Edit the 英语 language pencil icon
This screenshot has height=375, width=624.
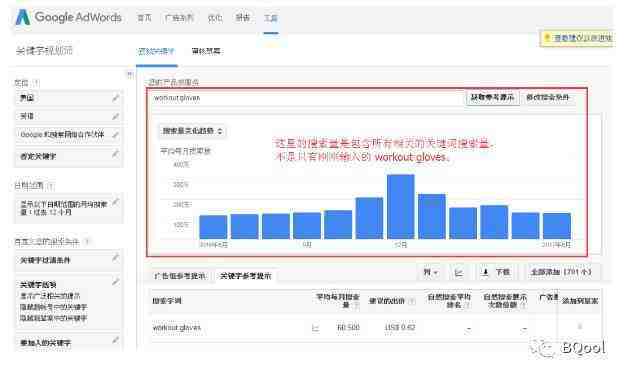point(115,116)
